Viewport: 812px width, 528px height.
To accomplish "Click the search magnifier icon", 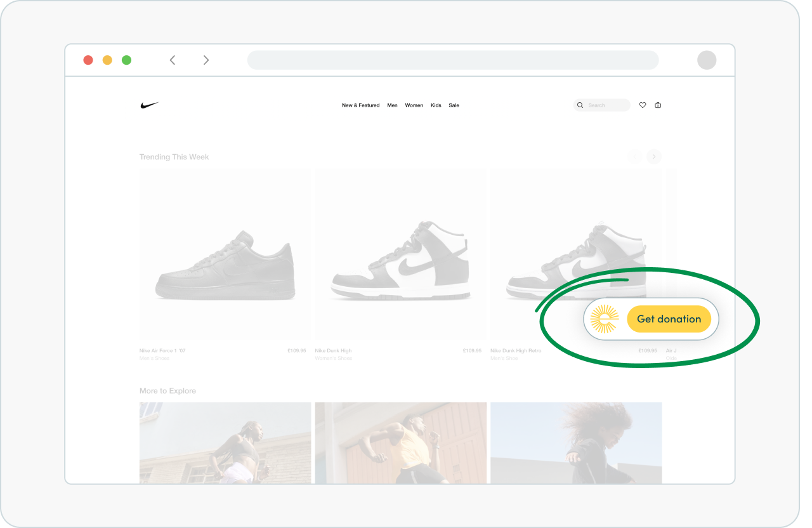I will (580, 105).
